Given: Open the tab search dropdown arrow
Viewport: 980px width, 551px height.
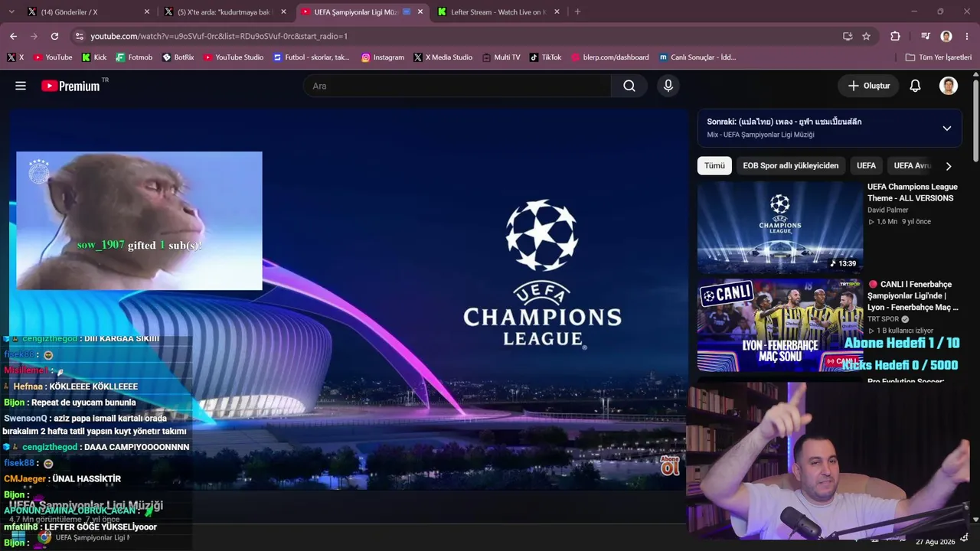Looking at the screenshot, I should point(11,11).
